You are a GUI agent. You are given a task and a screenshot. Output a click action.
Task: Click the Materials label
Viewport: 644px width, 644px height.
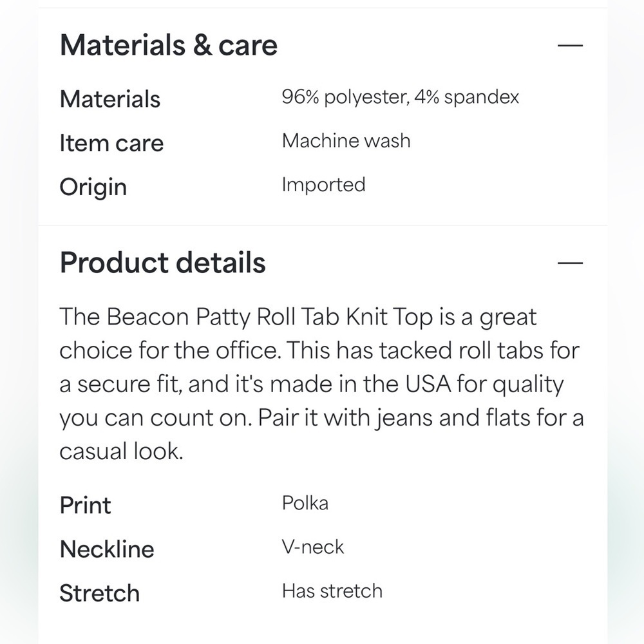(x=110, y=99)
